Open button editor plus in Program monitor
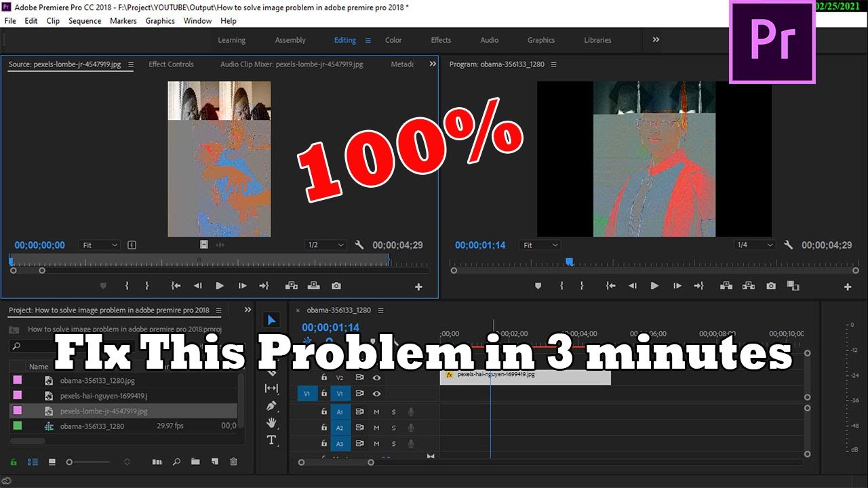Image resolution: width=868 pixels, height=488 pixels. (x=847, y=287)
